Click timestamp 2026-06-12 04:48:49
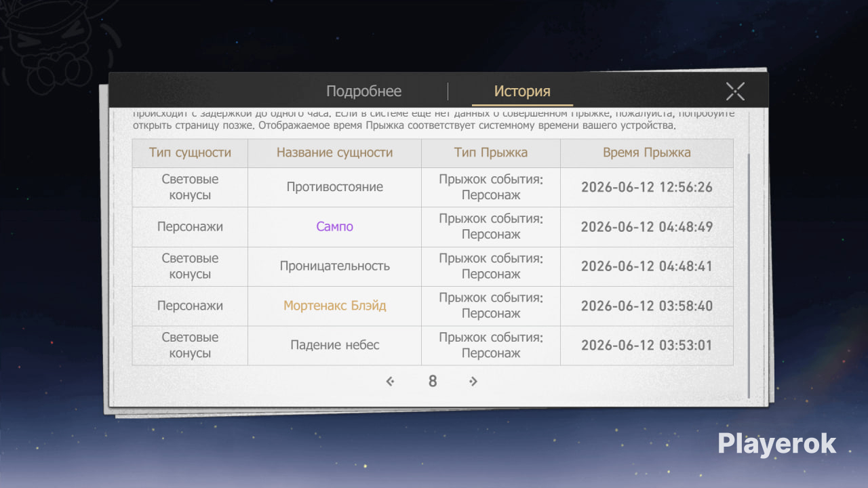 pos(647,226)
